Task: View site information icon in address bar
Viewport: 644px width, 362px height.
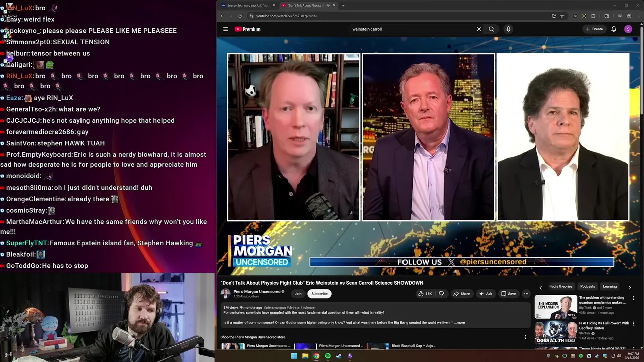Action: click(251, 16)
